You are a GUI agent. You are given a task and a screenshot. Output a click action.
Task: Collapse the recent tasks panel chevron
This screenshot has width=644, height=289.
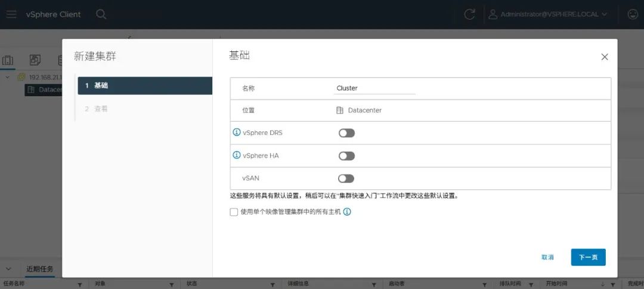click(x=8, y=269)
